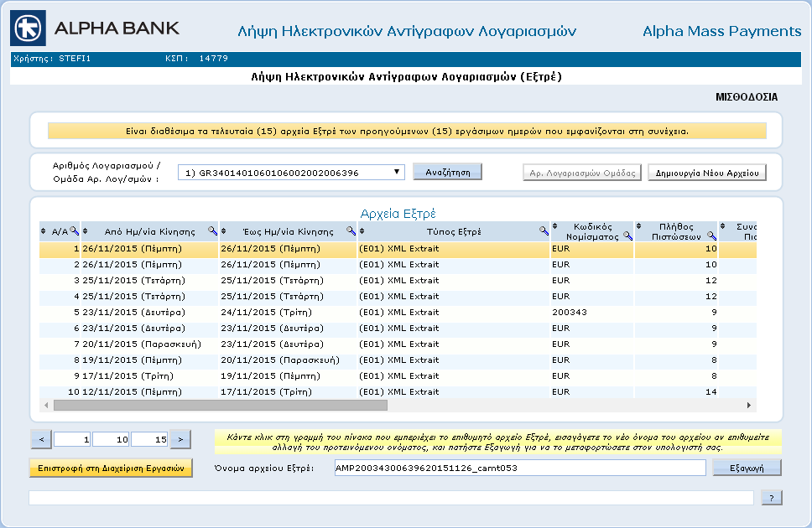This screenshot has height=528, width=812.
Task: Go to previous page with < button
Action: tap(41, 439)
